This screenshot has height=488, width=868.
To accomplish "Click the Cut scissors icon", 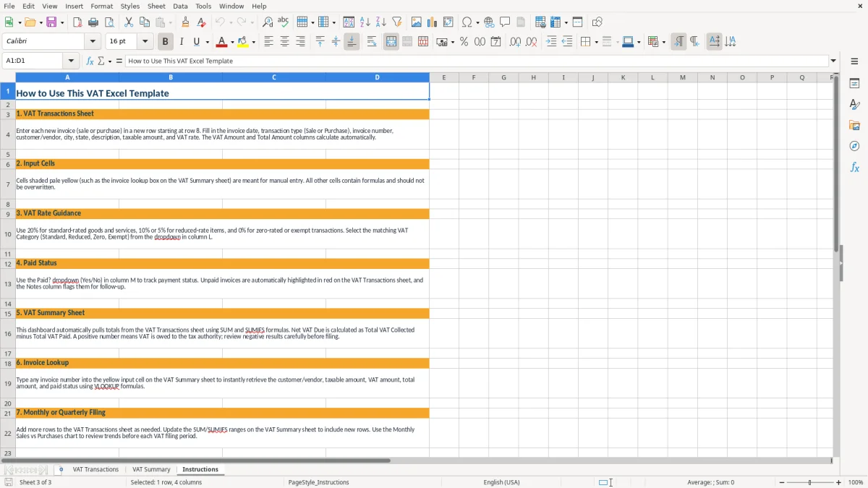I will pyautogui.click(x=129, y=22).
